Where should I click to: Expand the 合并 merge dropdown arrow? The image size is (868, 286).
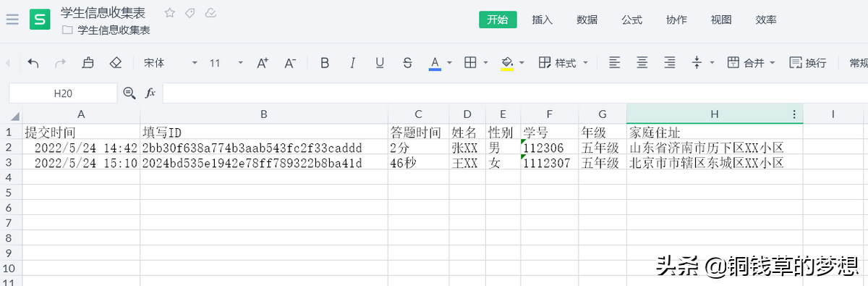click(772, 63)
